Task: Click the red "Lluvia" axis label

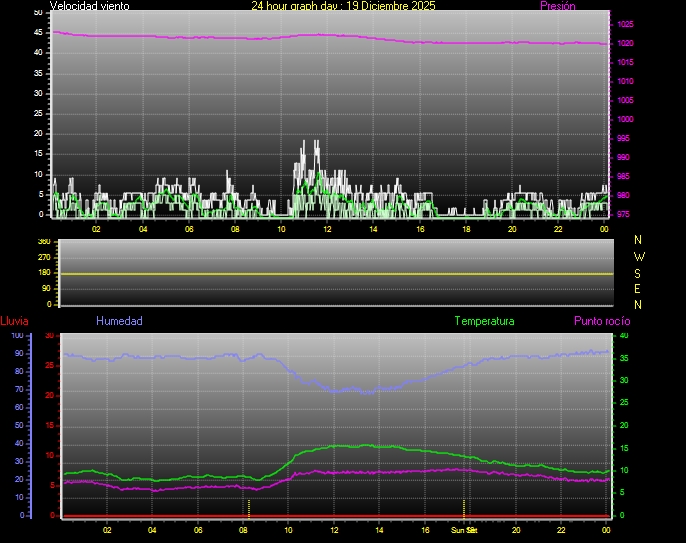Action: pos(14,321)
